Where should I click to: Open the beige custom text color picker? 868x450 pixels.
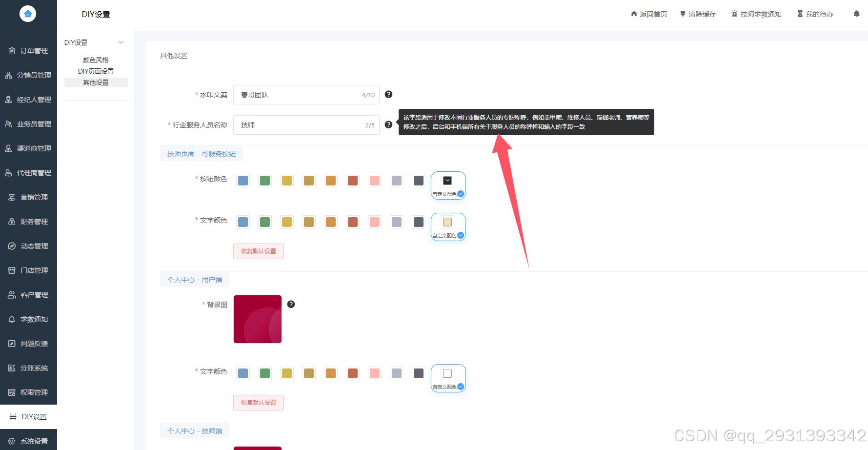click(447, 222)
